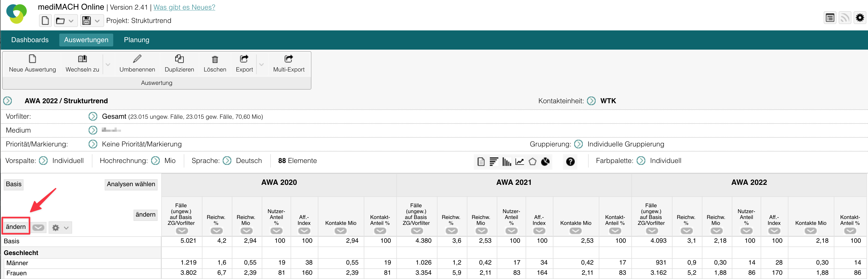868x279 pixels.
Task: Open the Vorspalte Individuell selector
Action: click(44, 161)
